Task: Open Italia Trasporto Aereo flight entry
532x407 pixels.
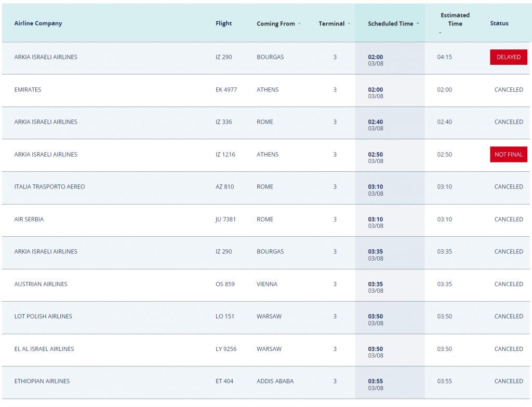Action: tap(49, 187)
